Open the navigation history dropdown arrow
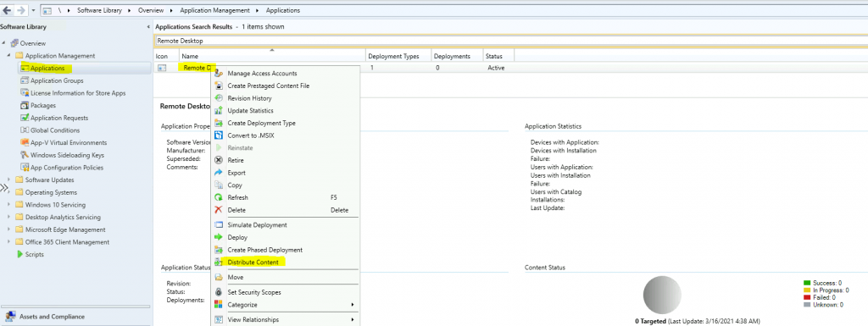 coord(33,10)
